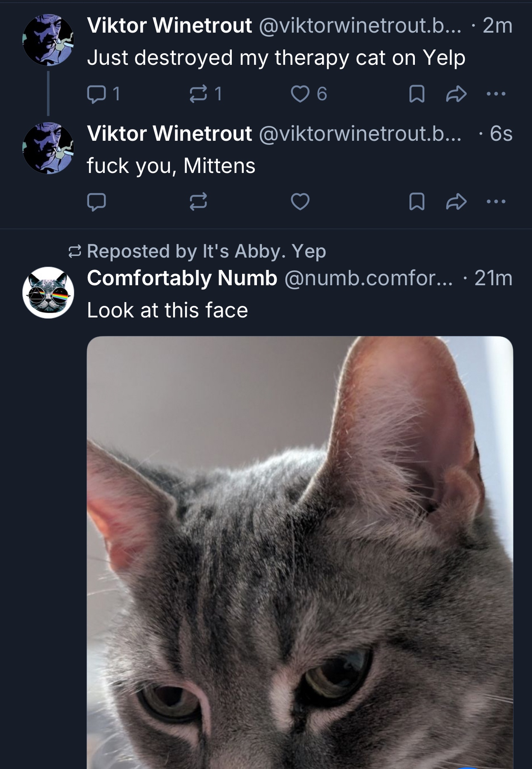Bookmark the "fuck you, Mittens" post
Viewport: 532px width, 769px height.
pyautogui.click(x=417, y=202)
